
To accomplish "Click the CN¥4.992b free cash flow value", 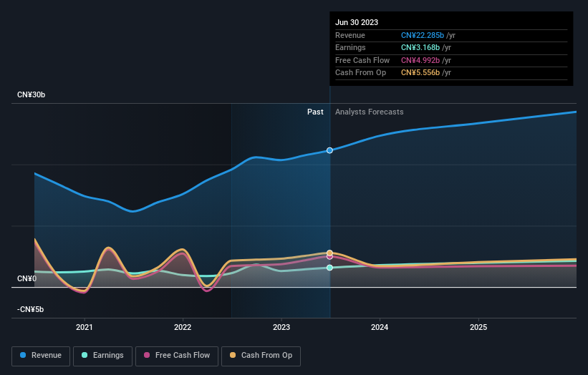I will 420,60.
